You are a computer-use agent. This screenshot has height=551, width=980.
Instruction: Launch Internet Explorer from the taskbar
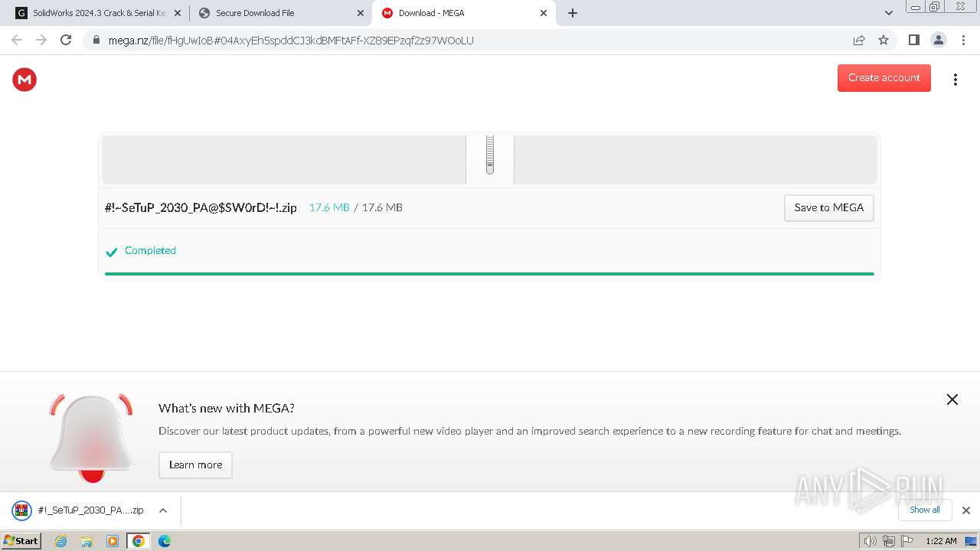(61, 541)
